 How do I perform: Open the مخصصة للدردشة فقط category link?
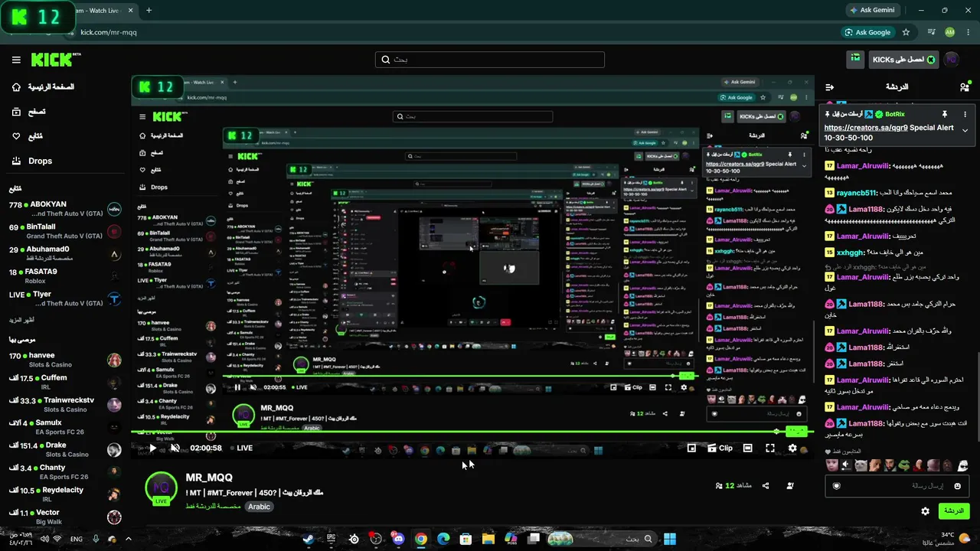tap(213, 507)
